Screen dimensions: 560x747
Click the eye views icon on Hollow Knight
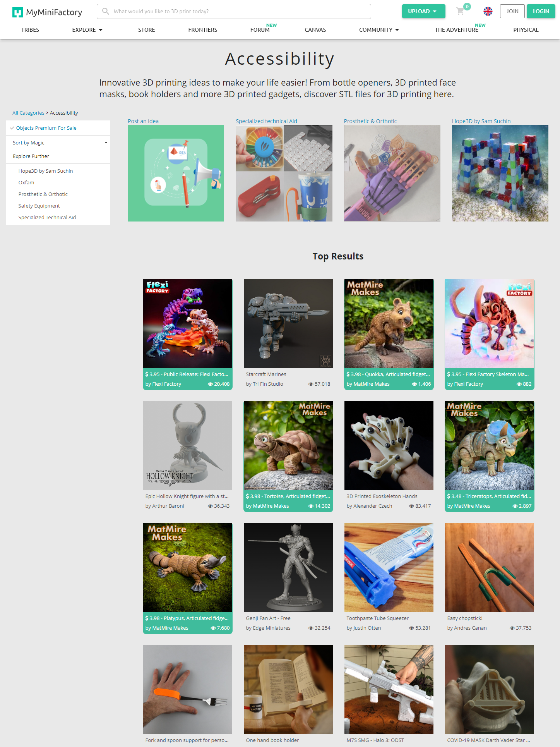(x=210, y=506)
